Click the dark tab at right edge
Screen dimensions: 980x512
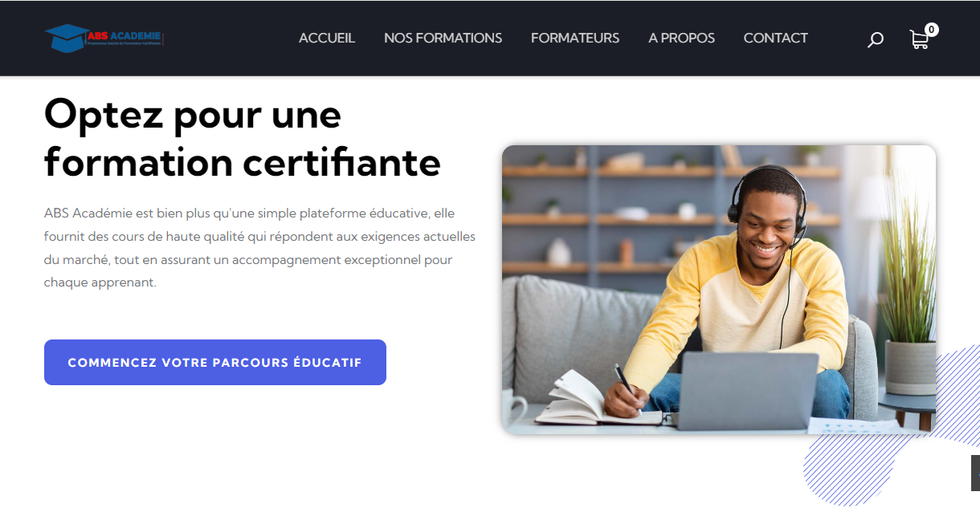pyautogui.click(x=975, y=473)
